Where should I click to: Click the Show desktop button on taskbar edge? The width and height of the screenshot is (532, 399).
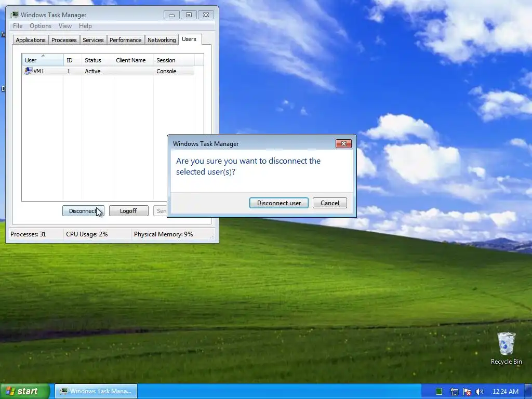click(x=528, y=392)
